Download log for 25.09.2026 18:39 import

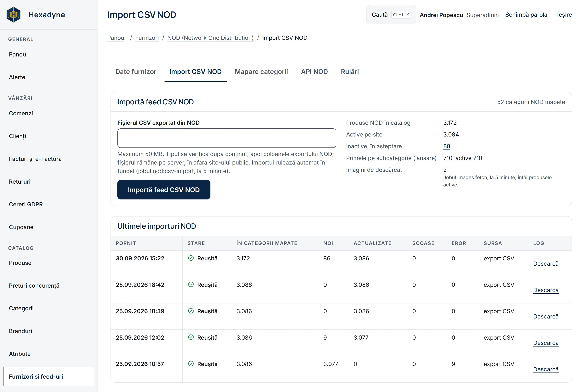click(546, 316)
